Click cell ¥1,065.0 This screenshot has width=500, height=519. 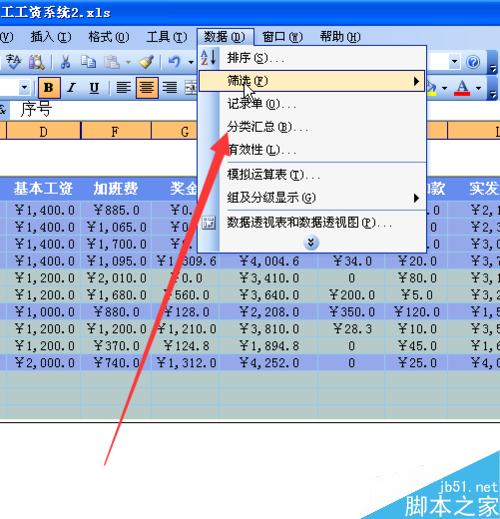tap(116, 227)
